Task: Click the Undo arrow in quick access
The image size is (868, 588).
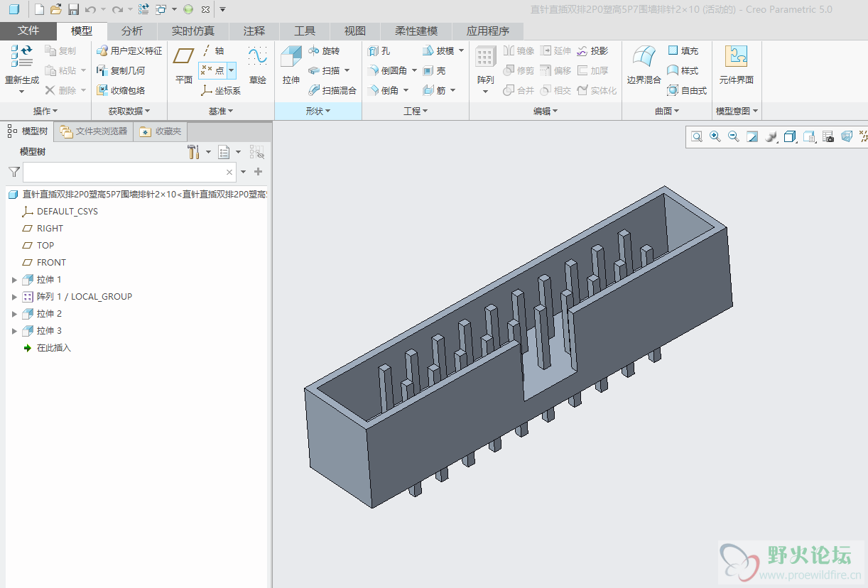Action: [x=90, y=9]
